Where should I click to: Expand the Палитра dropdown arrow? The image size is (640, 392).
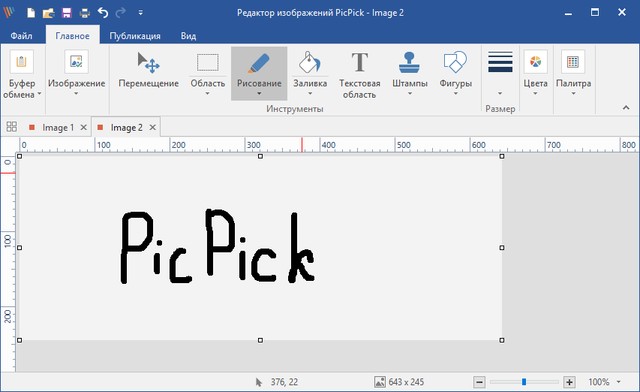(573, 94)
